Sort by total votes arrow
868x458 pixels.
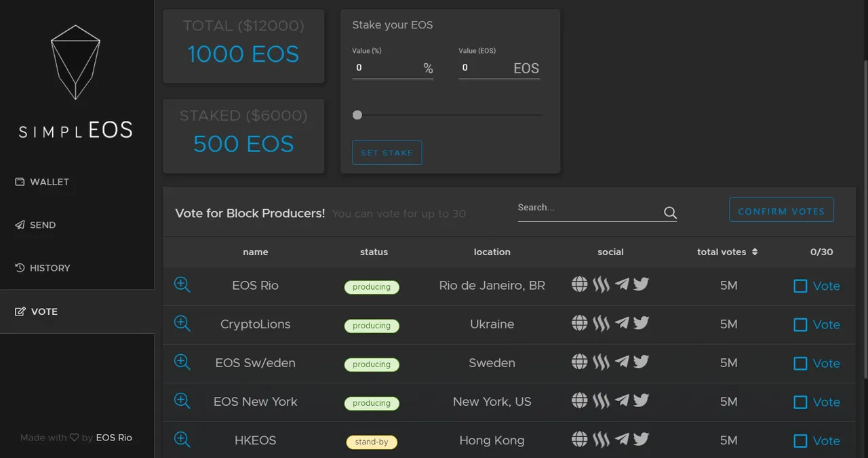[x=755, y=252]
